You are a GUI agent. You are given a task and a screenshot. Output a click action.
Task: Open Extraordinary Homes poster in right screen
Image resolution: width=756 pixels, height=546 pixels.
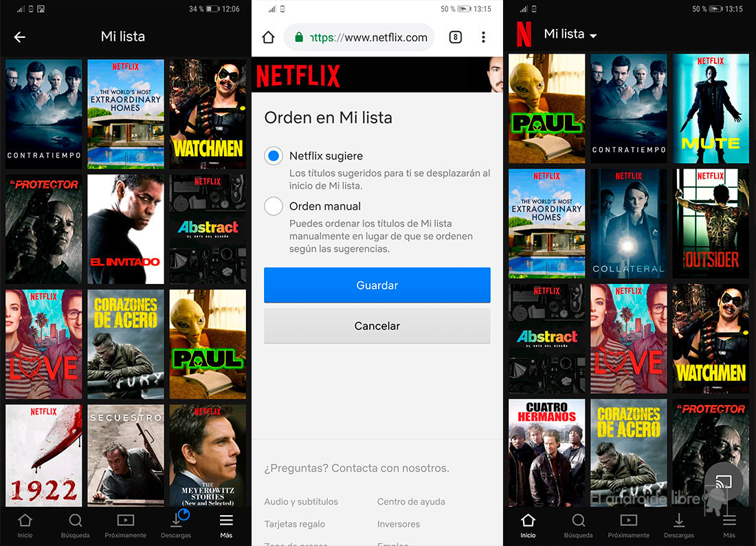pyautogui.click(x=547, y=223)
